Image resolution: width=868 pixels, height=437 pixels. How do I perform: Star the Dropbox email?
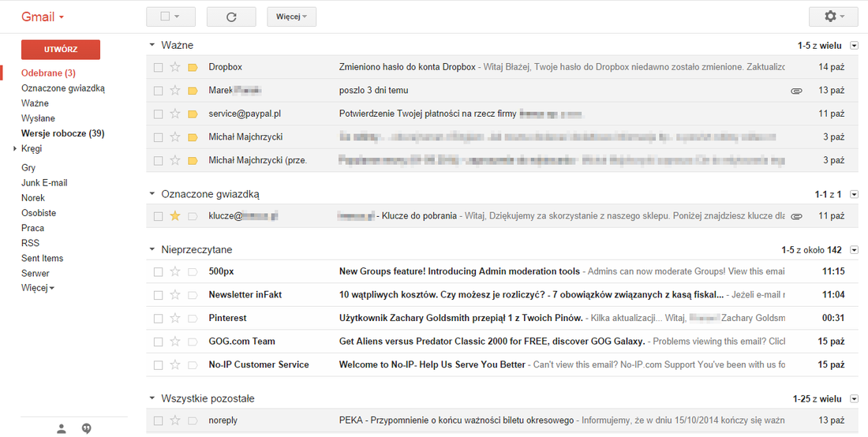click(x=175, y=67)
